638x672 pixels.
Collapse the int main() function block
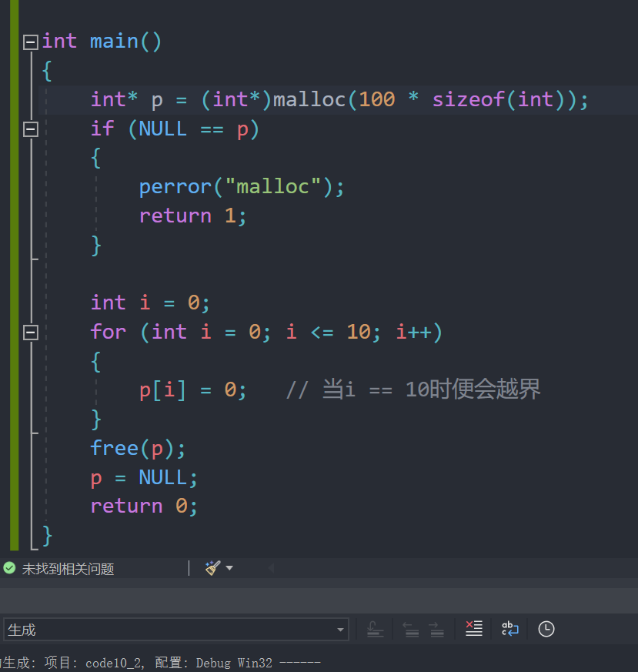[x=31, y=42]
